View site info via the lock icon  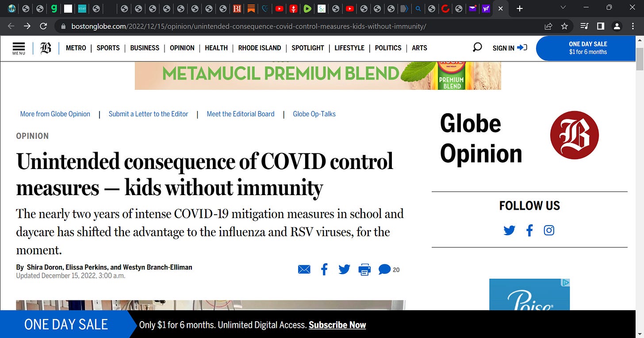(x=63, y=26)
